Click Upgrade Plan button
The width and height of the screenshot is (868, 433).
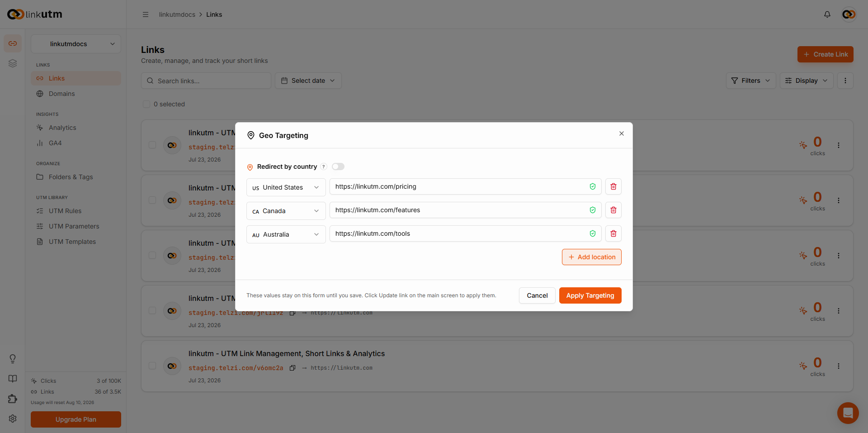click(x=76, y=419)
